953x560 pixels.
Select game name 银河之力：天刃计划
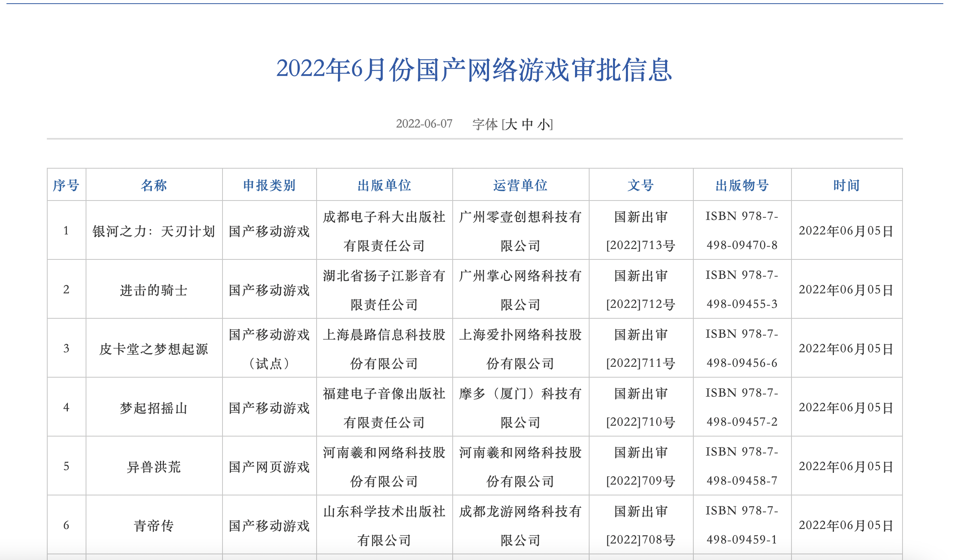[154, 231]
